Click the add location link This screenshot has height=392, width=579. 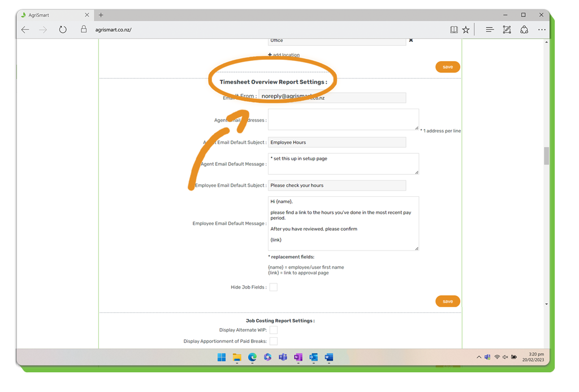[x=284, y=55]
